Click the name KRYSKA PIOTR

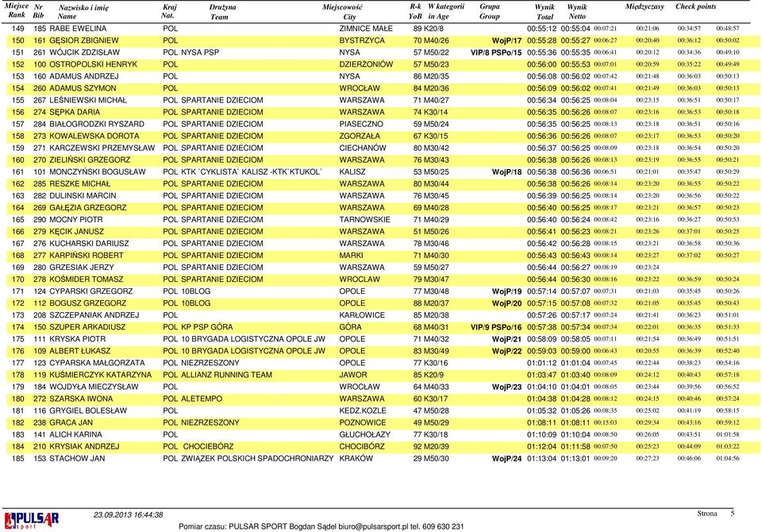[x=77, y=338]
